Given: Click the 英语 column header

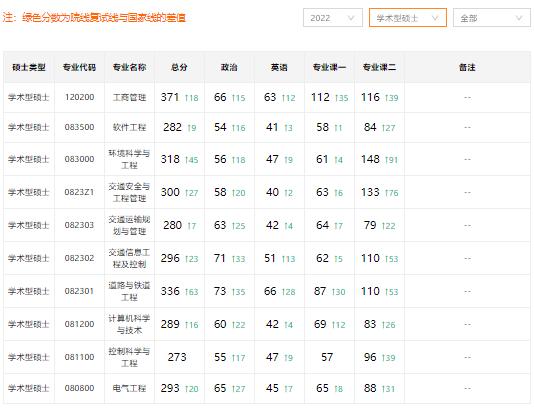Looking at the screenshot, I should (279, 67).
